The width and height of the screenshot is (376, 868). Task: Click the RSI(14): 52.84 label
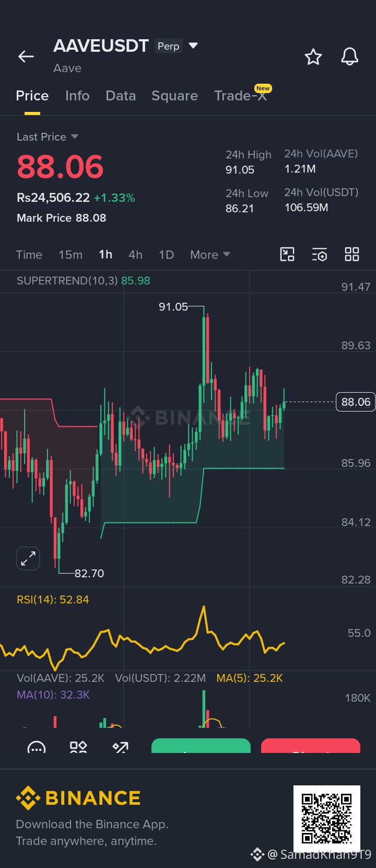click(53, 600)
